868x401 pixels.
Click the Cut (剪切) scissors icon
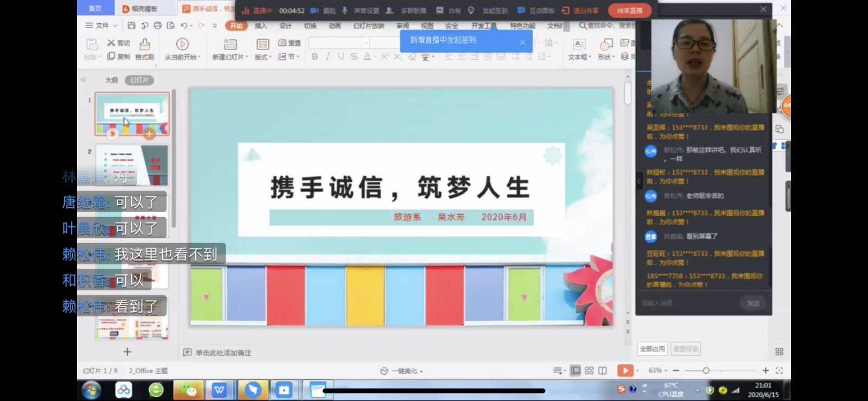(x=111, y=43)
